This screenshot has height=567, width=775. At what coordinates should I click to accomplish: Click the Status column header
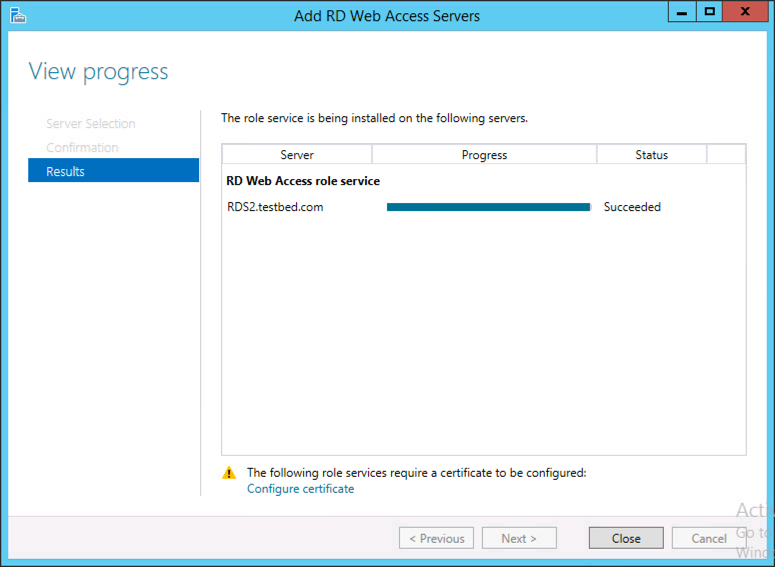pyautogui.click(x=651, y=155)
